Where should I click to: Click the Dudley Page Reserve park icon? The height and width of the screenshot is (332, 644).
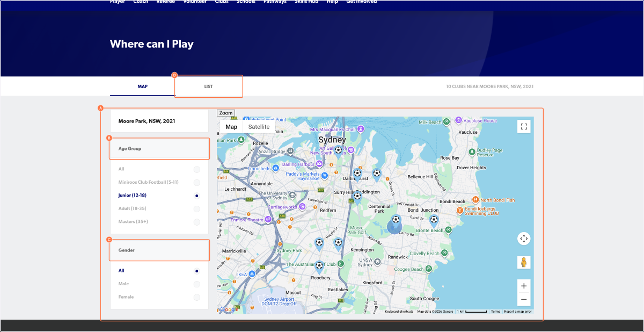(x=471, y=152)
